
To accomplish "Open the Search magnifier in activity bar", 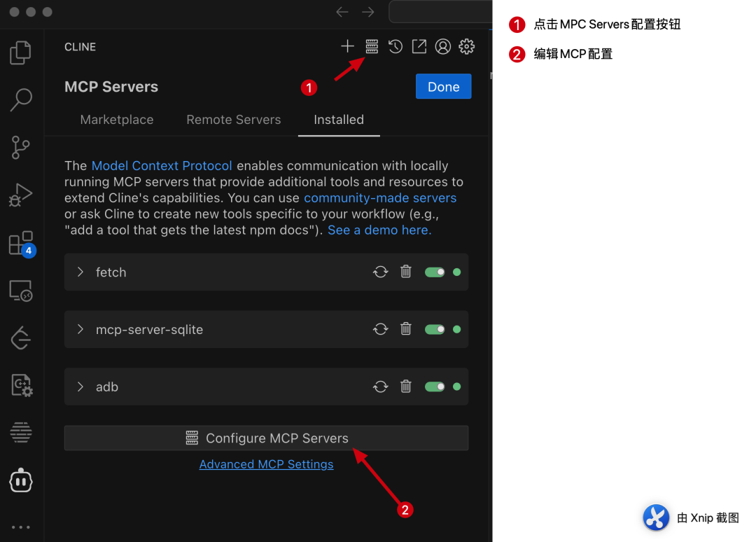I will (21, 100).
